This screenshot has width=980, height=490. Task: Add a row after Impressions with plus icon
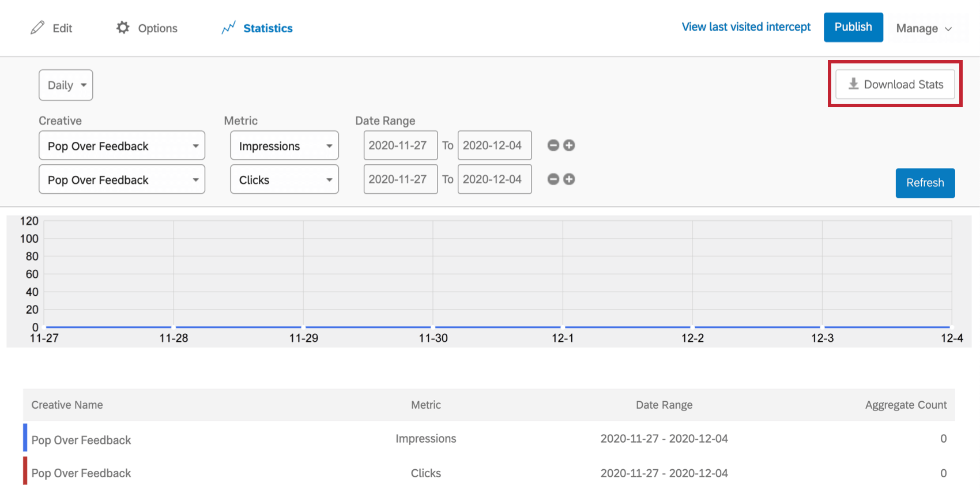(569, 145)
